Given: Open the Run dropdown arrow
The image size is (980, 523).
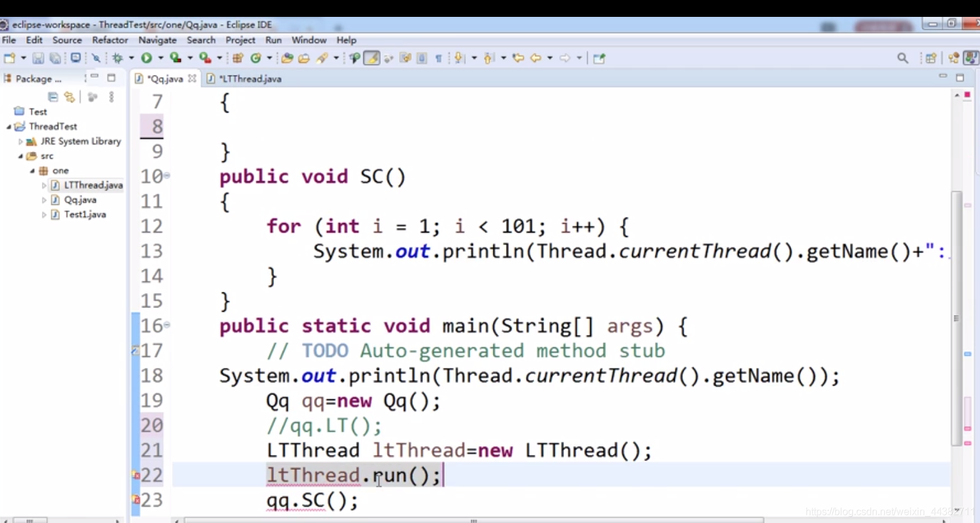Looking at the screenshot, I should (160, 58).
